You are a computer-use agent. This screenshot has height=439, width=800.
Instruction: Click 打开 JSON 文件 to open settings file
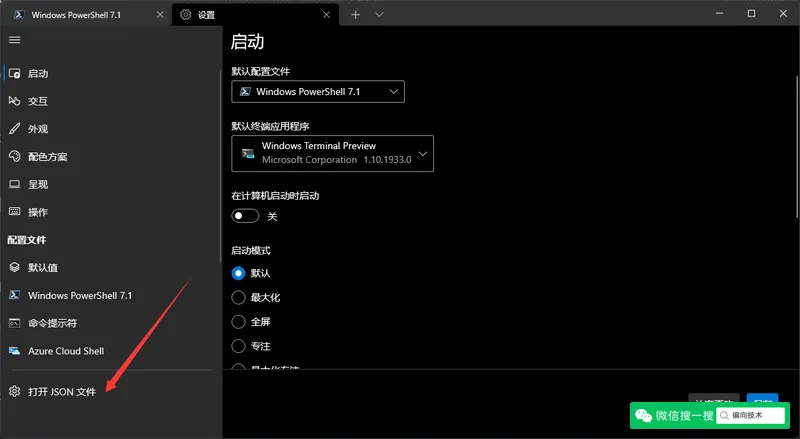point(110,392)
